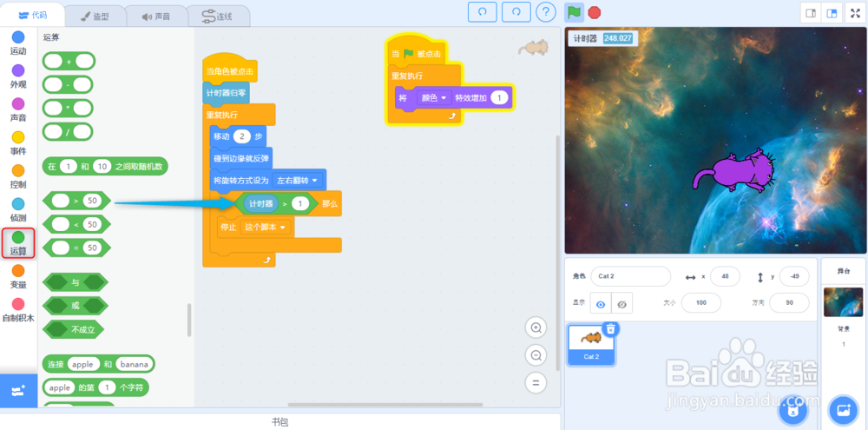Click the 之间取随机数 random number block
Viewport: 868px width, 430px height.
point(105,166)
